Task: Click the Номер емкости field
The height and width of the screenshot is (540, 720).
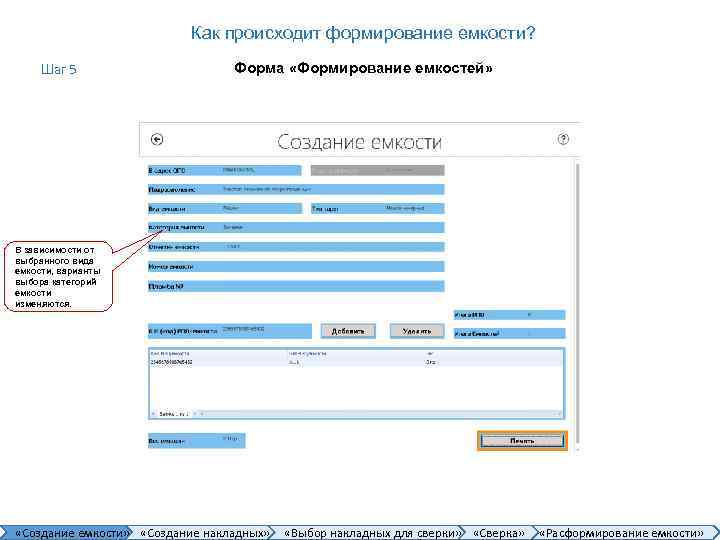Action: (296, 266)
